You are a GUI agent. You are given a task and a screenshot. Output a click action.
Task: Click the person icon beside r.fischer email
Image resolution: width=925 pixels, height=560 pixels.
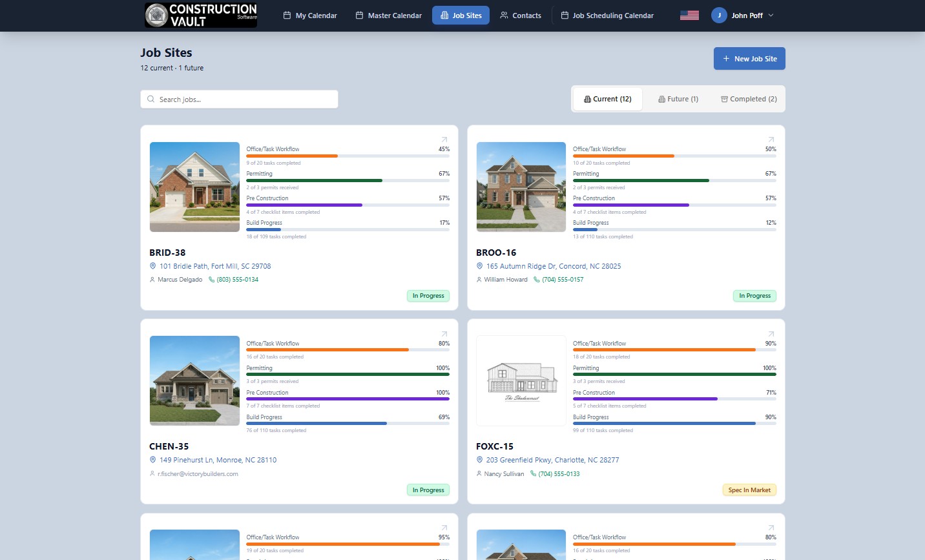pyautogui.click(x=152, y=473)
